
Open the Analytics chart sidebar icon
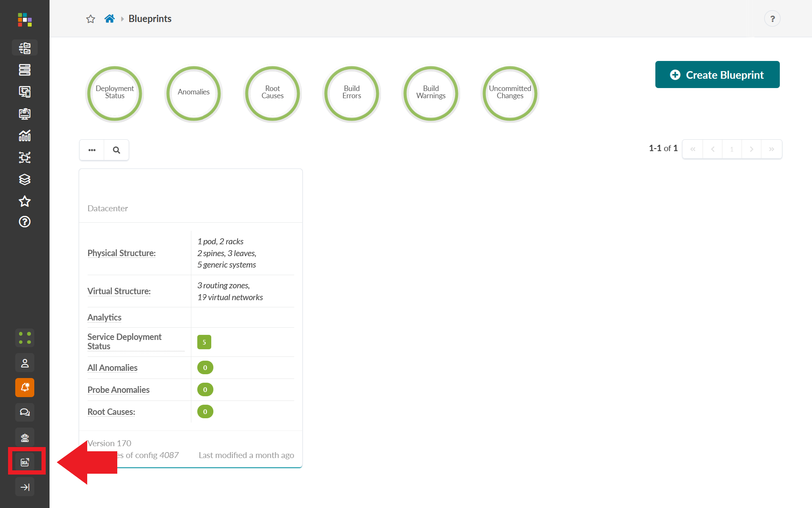pyautogui.click(x=25, y=135)
